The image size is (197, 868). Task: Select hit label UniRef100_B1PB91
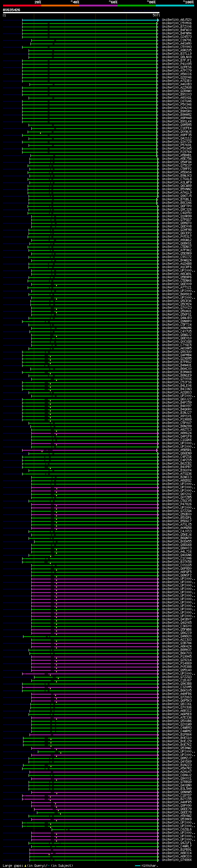pyautogui.click(x=177, y=850)
